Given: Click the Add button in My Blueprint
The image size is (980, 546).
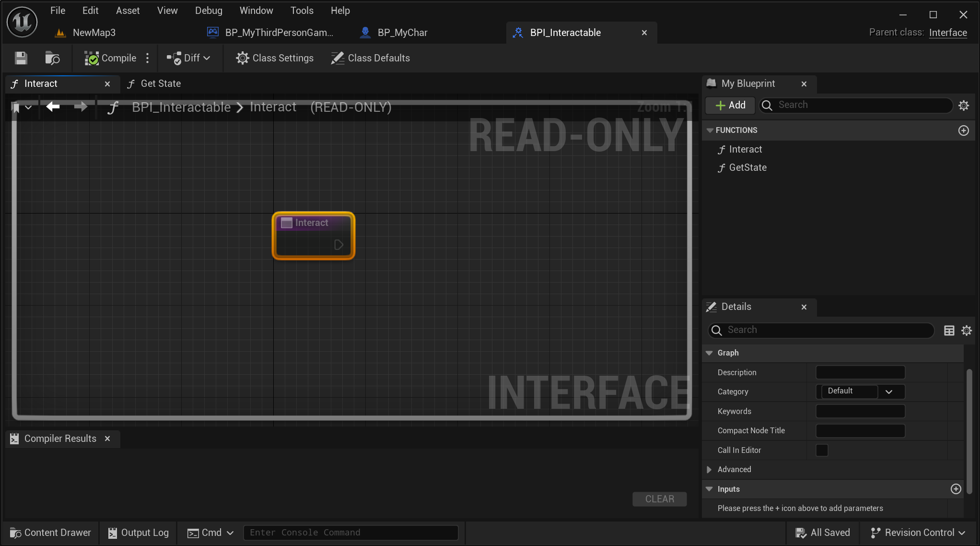Looking at the screenshot, I should [x=730, y=105].
